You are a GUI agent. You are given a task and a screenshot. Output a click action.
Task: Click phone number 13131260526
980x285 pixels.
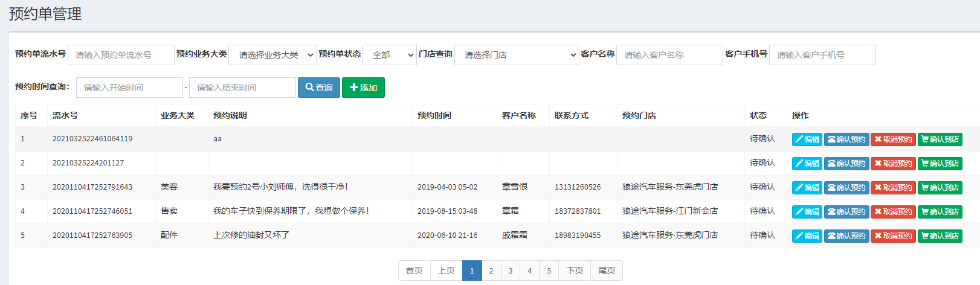coord(578,187)
